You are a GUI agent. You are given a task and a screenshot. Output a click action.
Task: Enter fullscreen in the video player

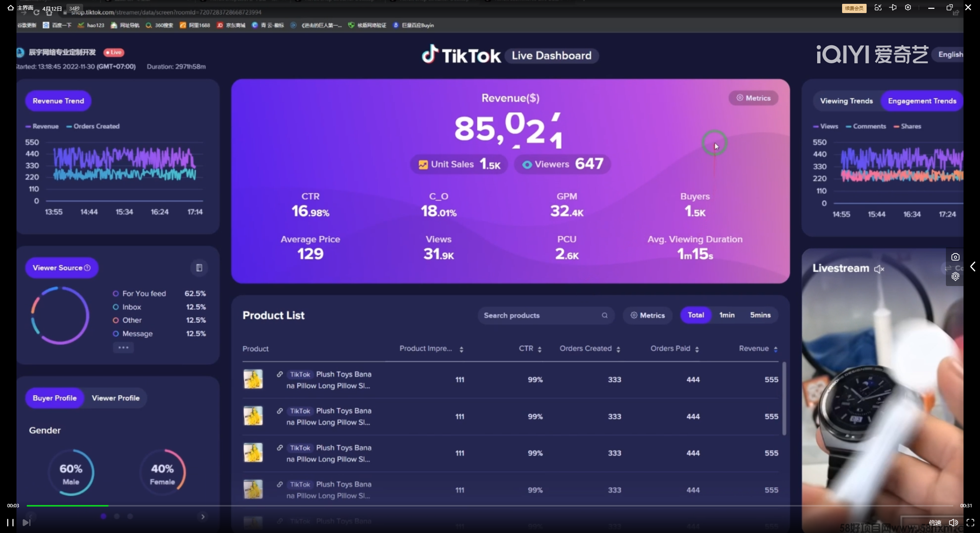(x=970, y=523)
